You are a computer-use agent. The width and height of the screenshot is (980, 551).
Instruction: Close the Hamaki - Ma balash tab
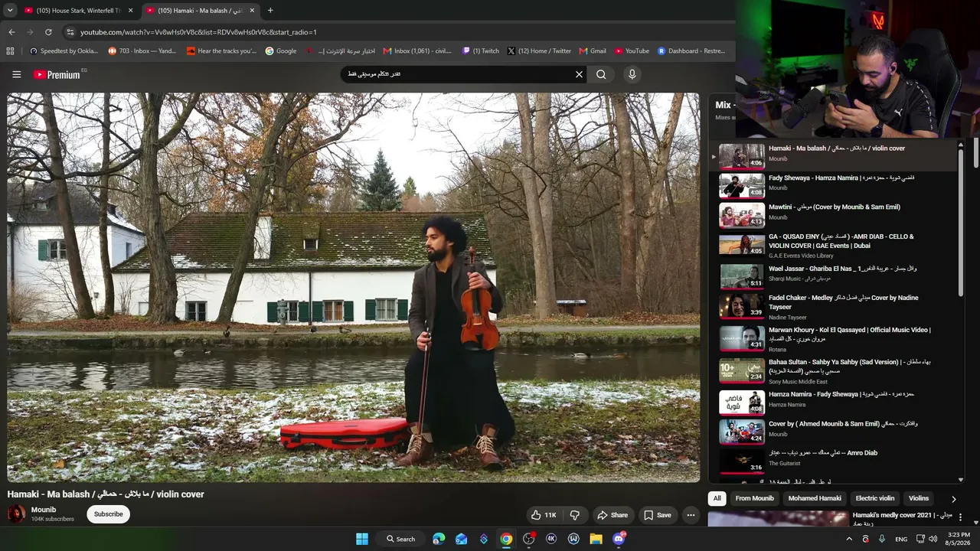coord(252,11)
